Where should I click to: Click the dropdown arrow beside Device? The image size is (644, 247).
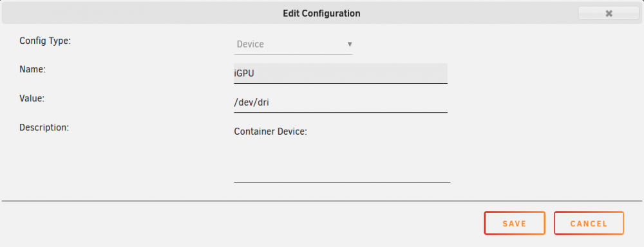(x=350, y=44)
